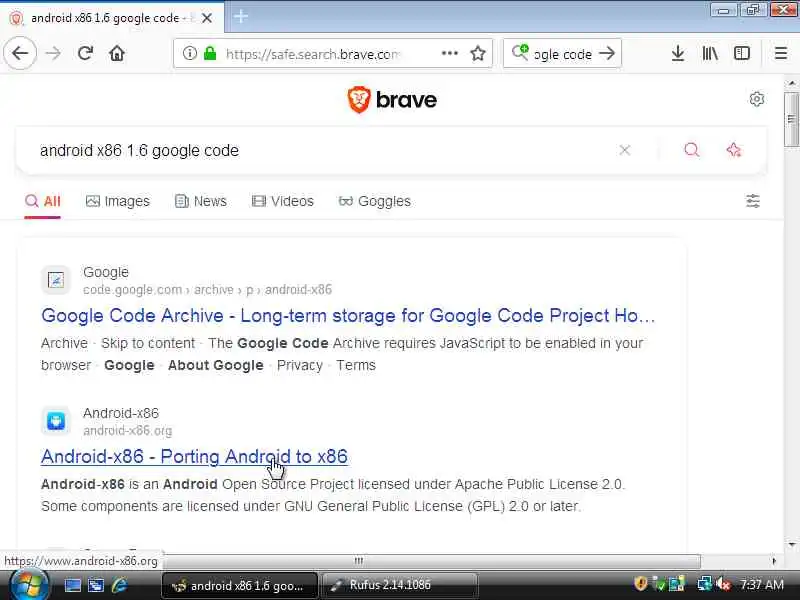This screenshot has height=600, width=800.
Task: Go back with the browser back arrow
Action: click(20, 53)
